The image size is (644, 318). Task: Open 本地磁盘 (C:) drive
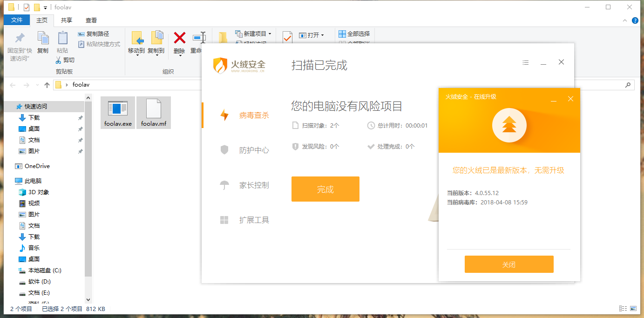(x=44, y=270)
